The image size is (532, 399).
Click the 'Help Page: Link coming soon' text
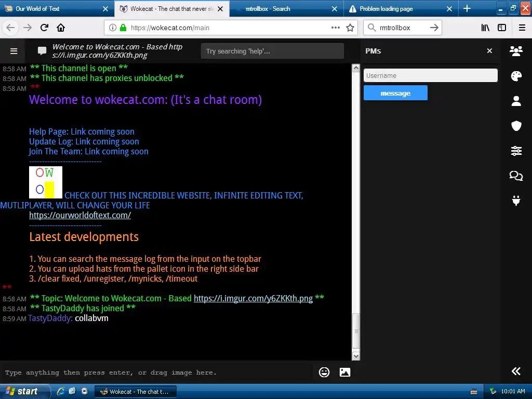point(82,131)
